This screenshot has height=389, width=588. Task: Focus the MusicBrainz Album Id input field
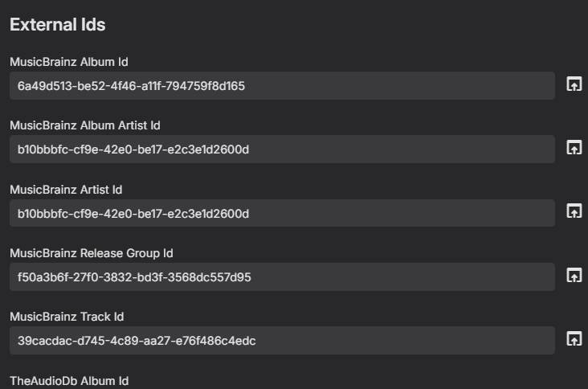[x=402, y=86]
